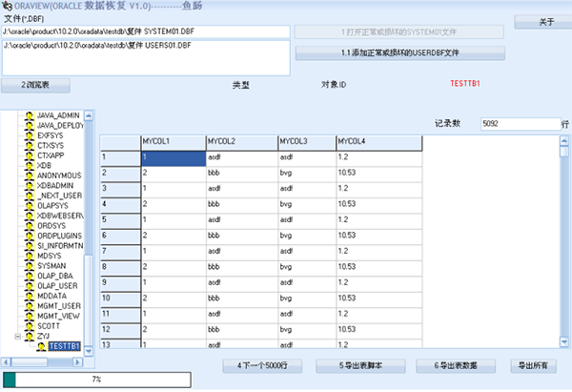572x392 pixels.
Task: Click the tree scrollbar down arrow
Action: pyautogui.click(x=89, y=351)
